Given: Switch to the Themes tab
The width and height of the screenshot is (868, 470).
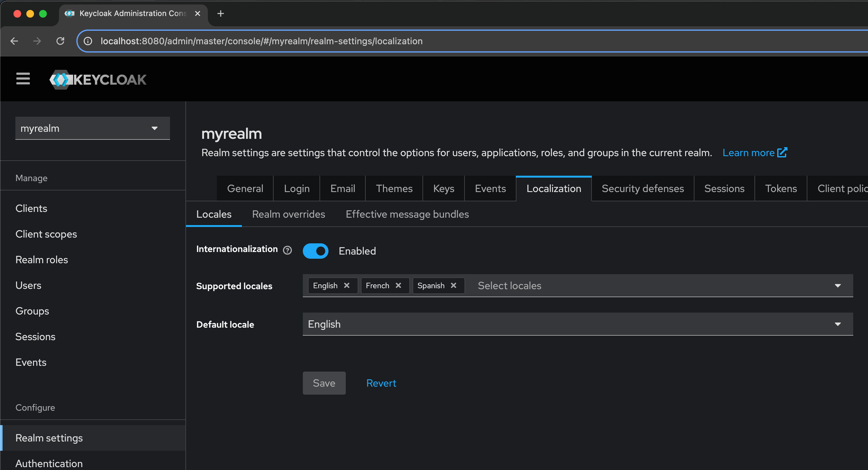Looking at the screenshot, I should (x=394, y=188).
